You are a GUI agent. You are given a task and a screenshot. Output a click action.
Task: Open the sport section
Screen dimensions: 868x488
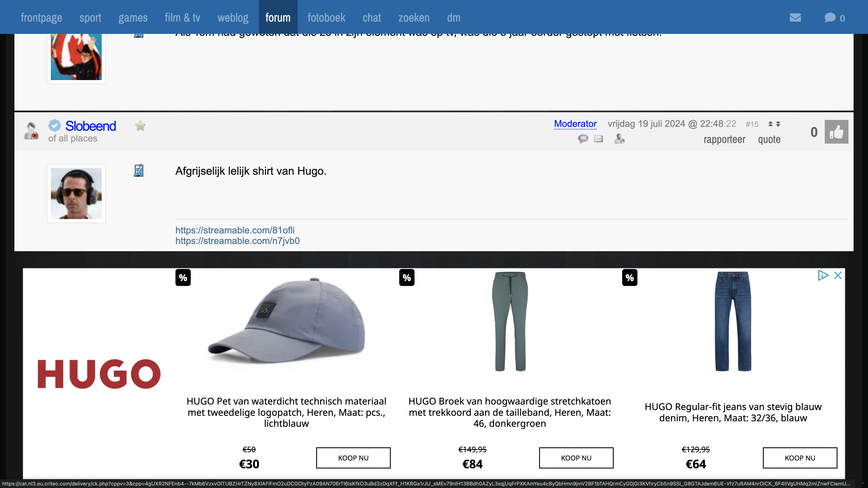(90, 18)
